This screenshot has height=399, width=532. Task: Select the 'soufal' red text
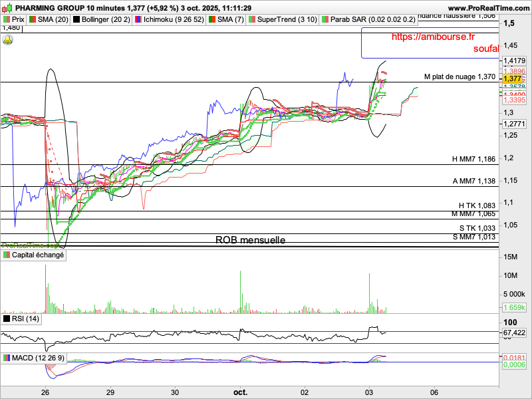click(x=486, y=49)
